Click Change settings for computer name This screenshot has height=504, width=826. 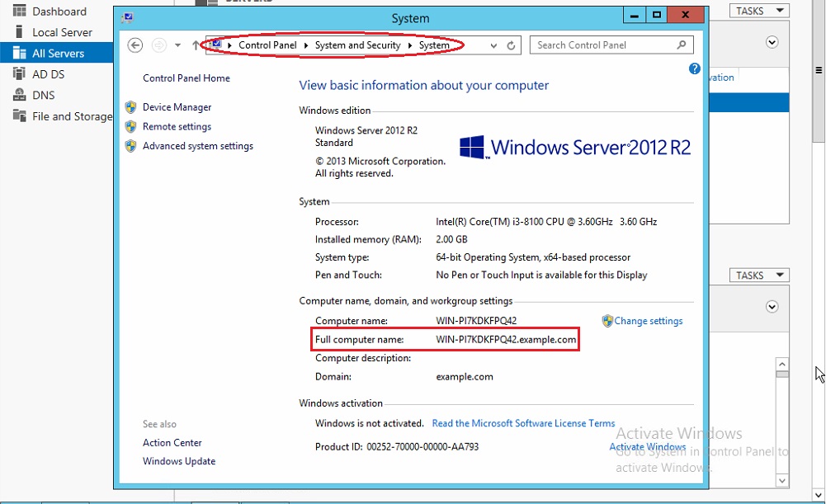click(x=648, y=321)
